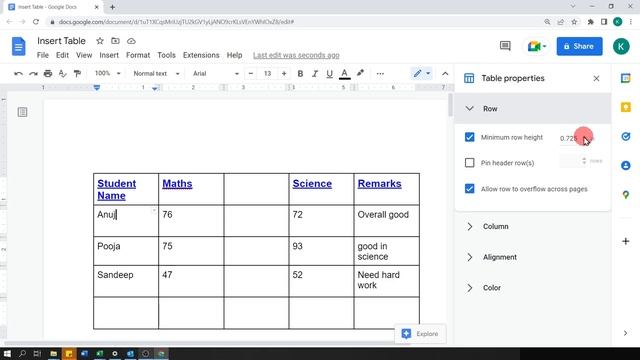Open Keep notes in side panel
640x360 pixels.
[625, 107]
